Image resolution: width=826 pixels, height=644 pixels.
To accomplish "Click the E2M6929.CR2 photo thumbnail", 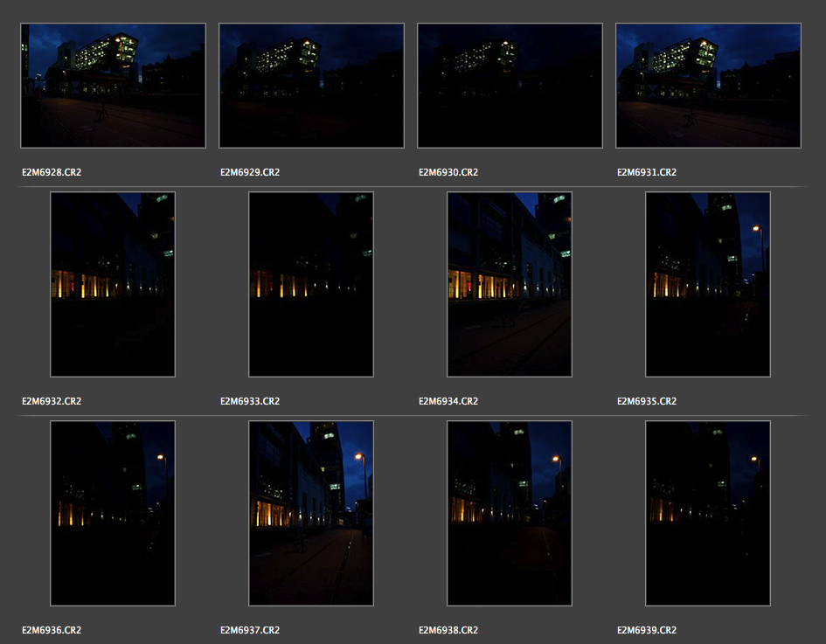I will 311,86.
